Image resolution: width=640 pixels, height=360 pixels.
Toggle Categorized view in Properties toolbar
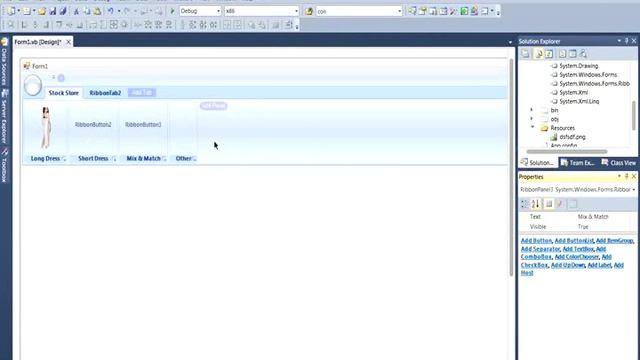pos(525,204)
